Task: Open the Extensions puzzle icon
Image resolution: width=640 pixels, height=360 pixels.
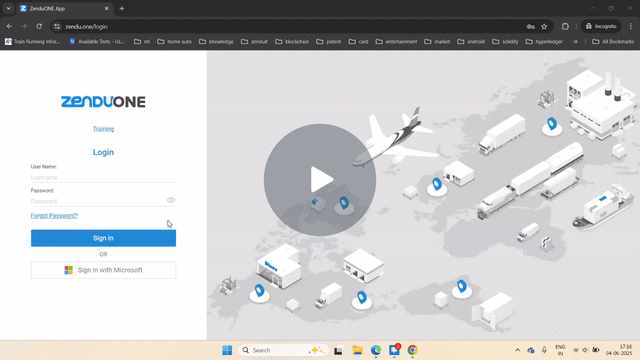Action: tap(565, 27)
